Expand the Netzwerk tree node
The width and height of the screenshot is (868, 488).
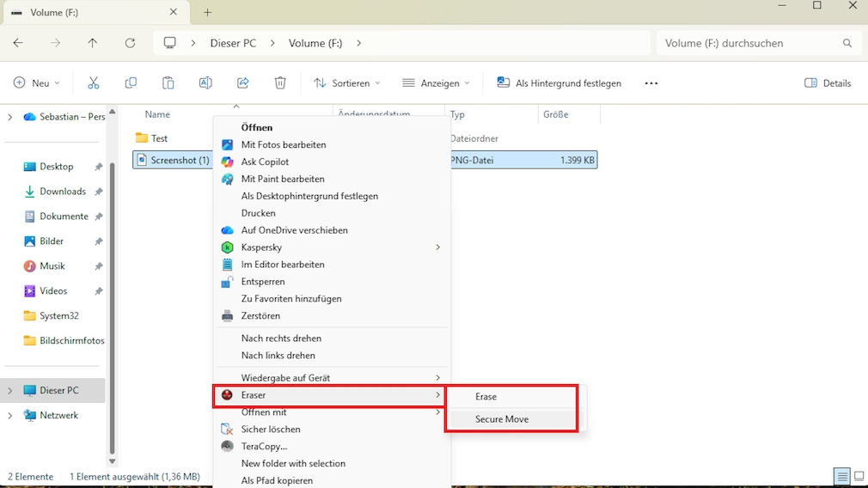pos(10,416)
